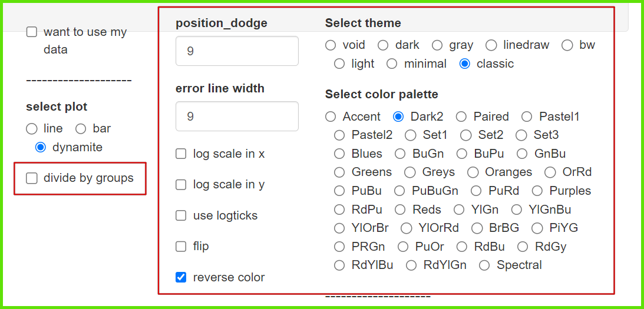Viewport: 644px width, 309px height.
Task: Select the Spectral color palette
Action: [x=484, y=265]
